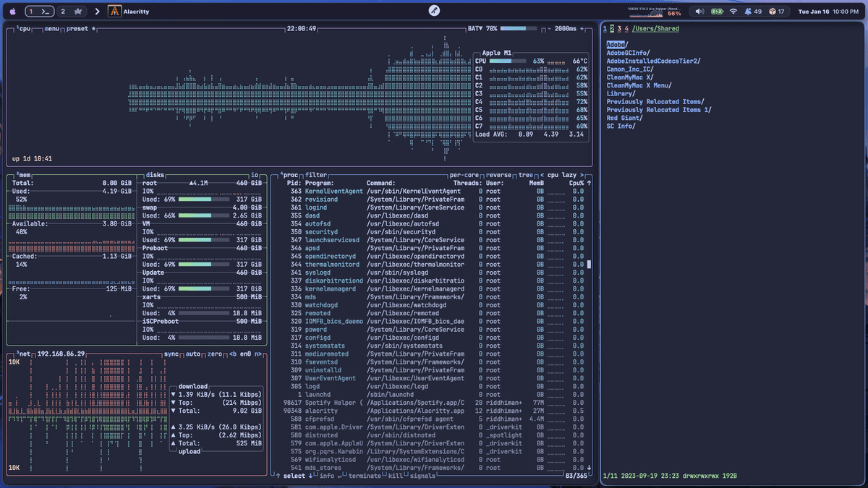Move selection down with the select down arrow
Image resolution: width=868 pixels, height=488 pixels.
[x=310, y=476]
